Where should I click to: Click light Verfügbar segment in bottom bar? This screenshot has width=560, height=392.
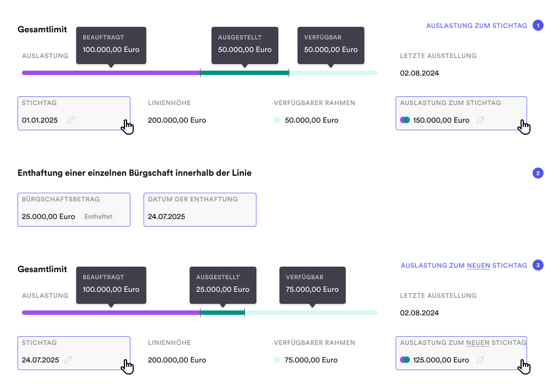311,313
